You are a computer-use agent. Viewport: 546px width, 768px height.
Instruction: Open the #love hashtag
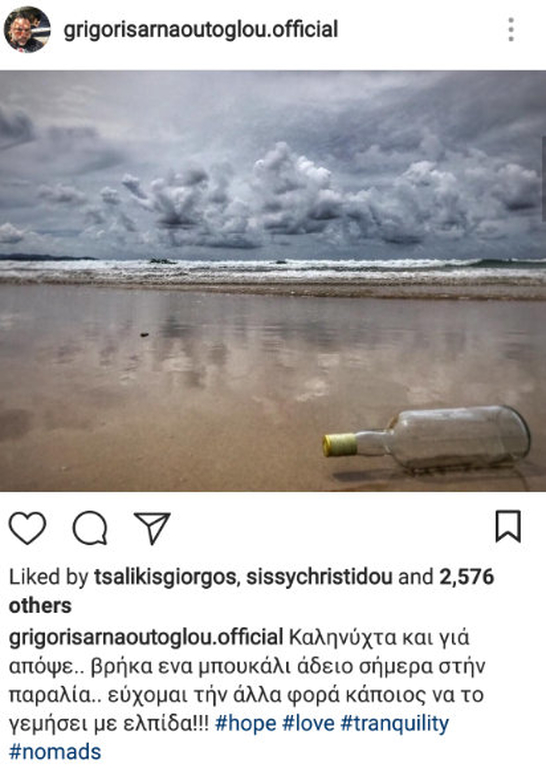(x=309, y=723)
